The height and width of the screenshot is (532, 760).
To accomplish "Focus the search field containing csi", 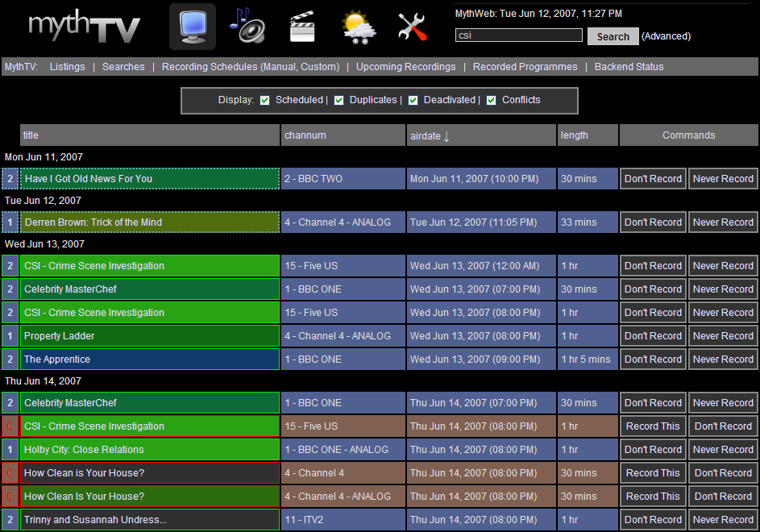I will click(519, 35).
